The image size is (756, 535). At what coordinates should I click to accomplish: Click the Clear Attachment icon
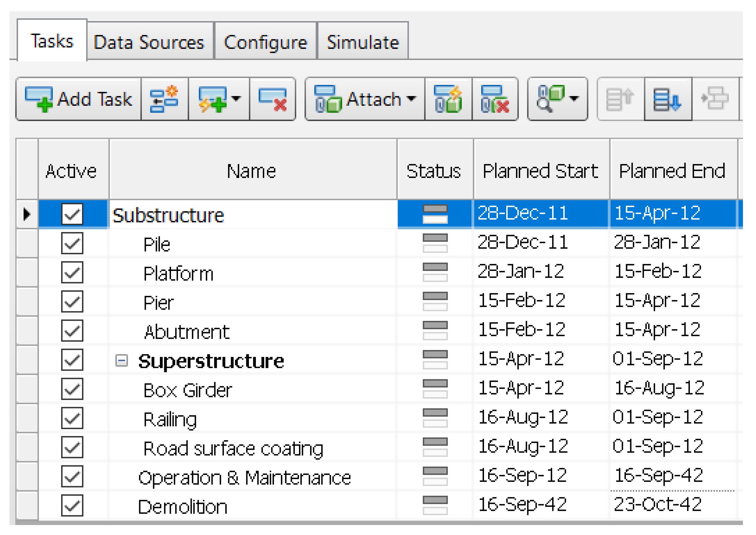coord(495,99)
